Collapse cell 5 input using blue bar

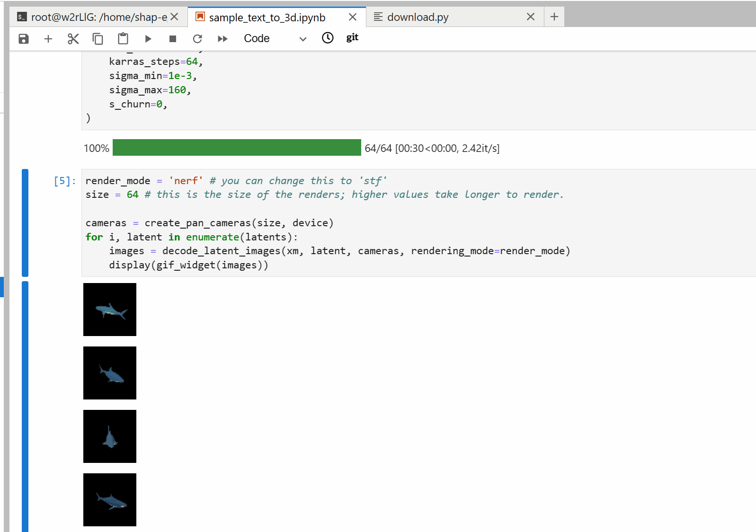[25, 222]
